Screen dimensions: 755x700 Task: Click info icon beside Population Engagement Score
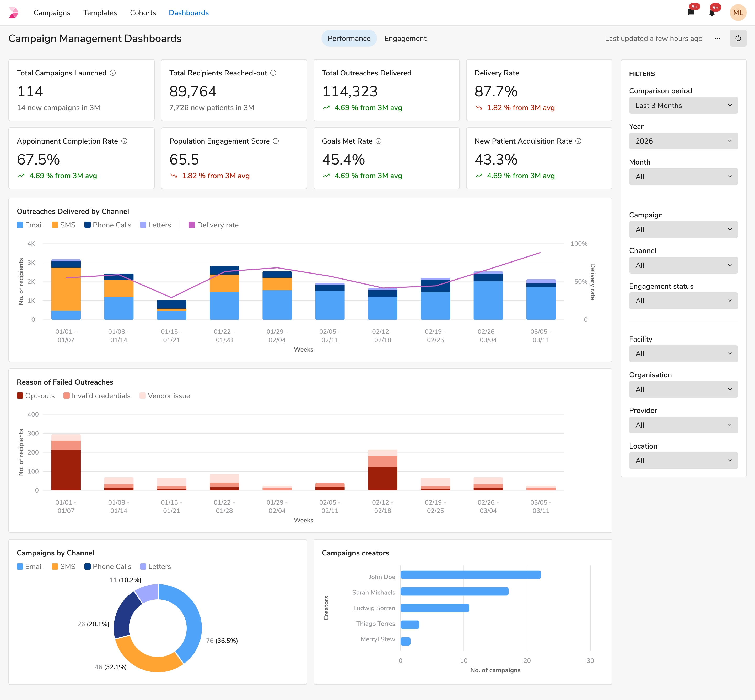point(276,141)
